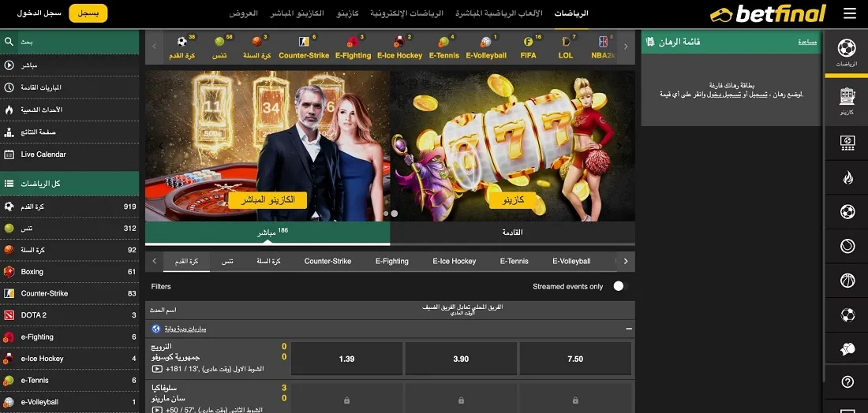
Task: Open E-Fighting icon in sports carousel
Action: click(x=353, y=42)
